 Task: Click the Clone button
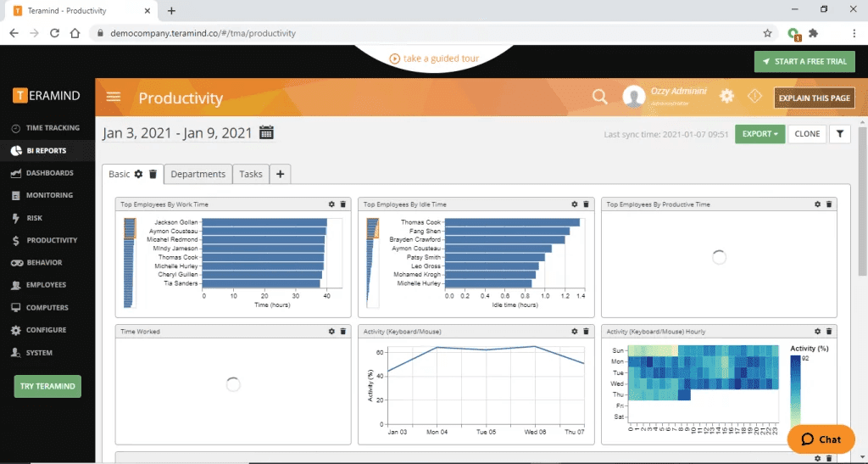tap(807, 134)
